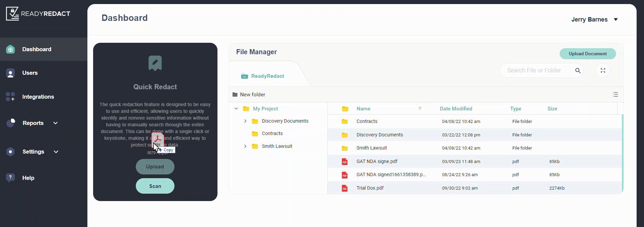Click the Name column sort arrow
The image size is (644, 227).
(420, 109)
